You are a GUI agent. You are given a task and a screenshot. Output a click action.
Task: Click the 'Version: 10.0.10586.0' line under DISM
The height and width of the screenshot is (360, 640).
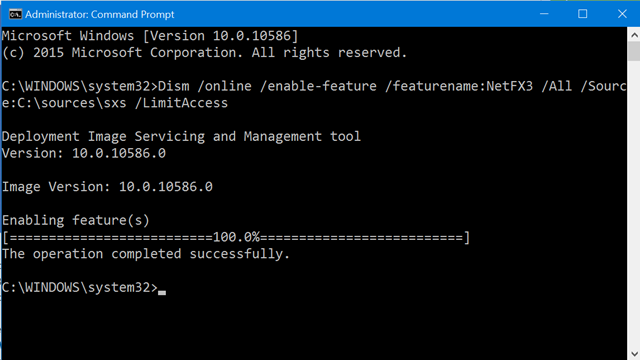84,153
